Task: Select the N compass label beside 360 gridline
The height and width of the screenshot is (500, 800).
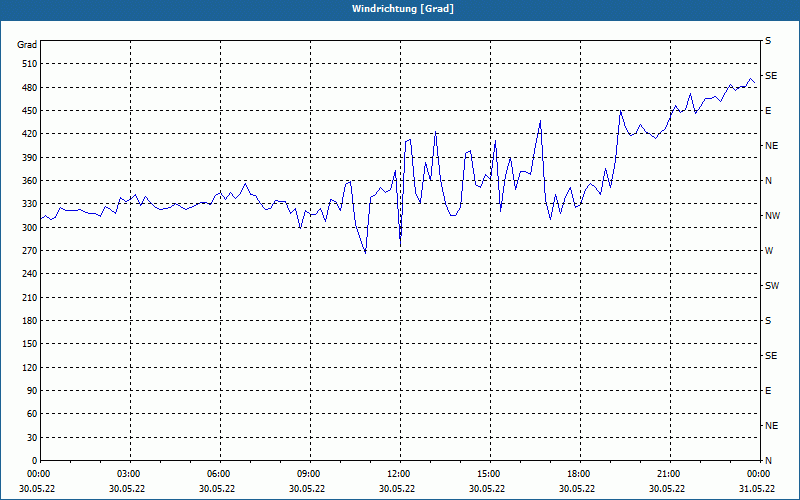Action: [768, 181]
